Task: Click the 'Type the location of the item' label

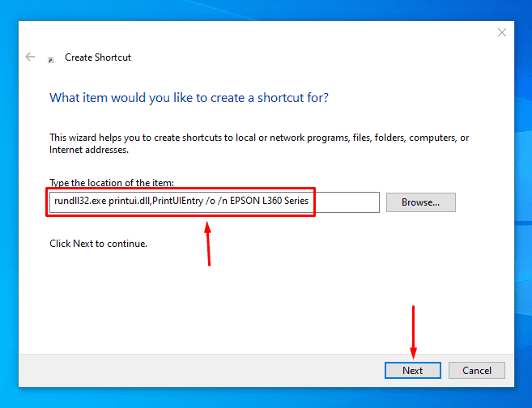Action: pos(112,183)
